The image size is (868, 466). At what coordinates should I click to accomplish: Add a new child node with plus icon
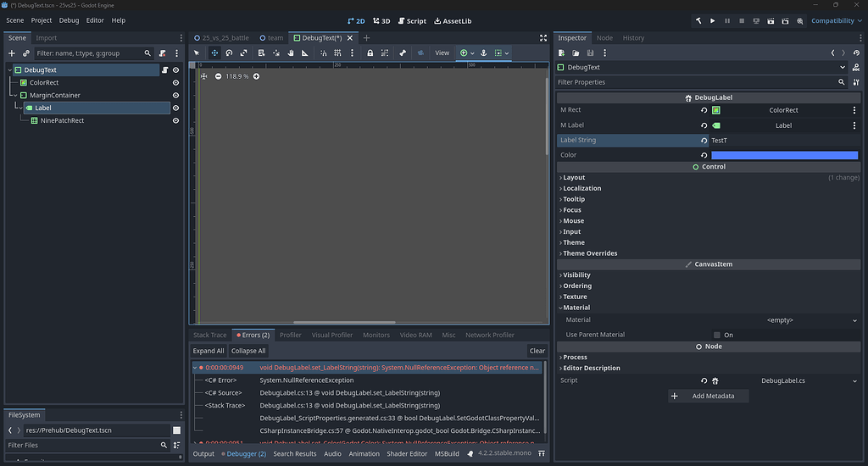coord(12,53)
